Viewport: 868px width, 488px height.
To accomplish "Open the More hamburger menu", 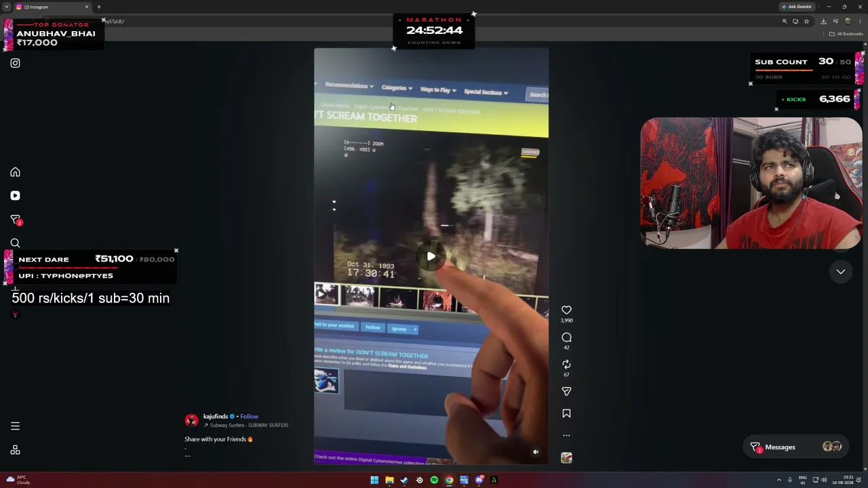I will [x=15, y=426].
